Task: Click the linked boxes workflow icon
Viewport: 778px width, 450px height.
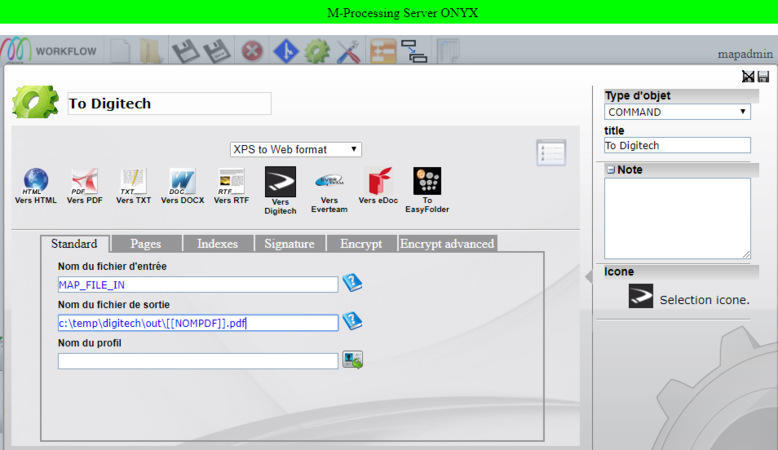Action: coord(414,51)
